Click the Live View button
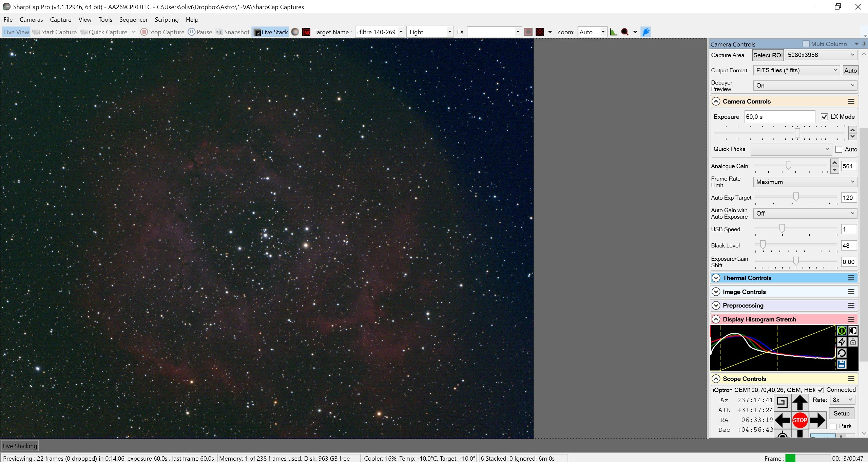 coord(16,32)
